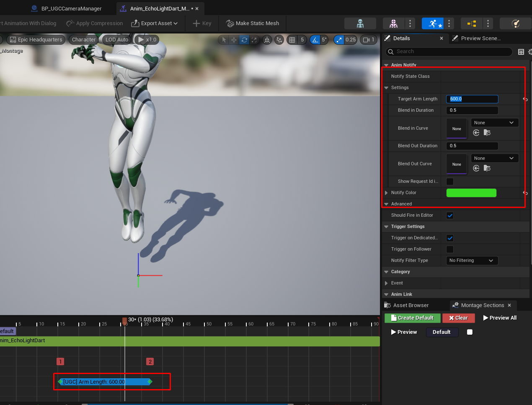532x405 pixels.
Task: Click the green Notify Color swatch
Action: click(x=471, y=193)
